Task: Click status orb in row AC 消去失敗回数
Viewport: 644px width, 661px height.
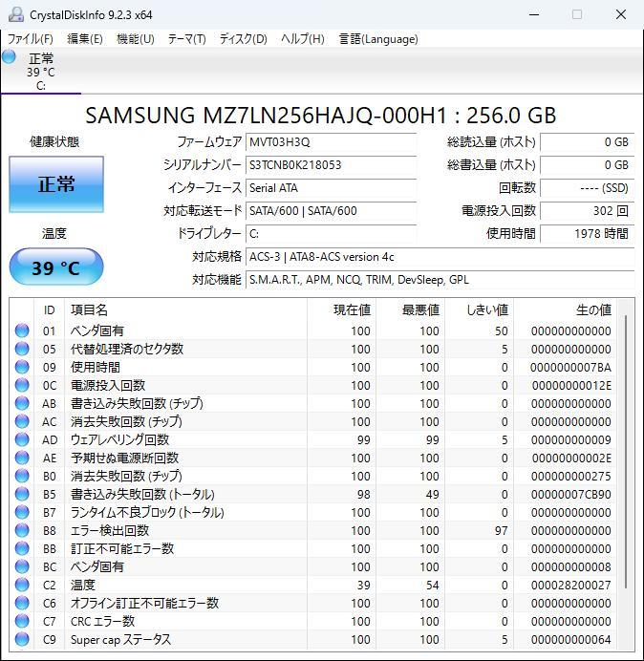Action: tap(22, 421)
